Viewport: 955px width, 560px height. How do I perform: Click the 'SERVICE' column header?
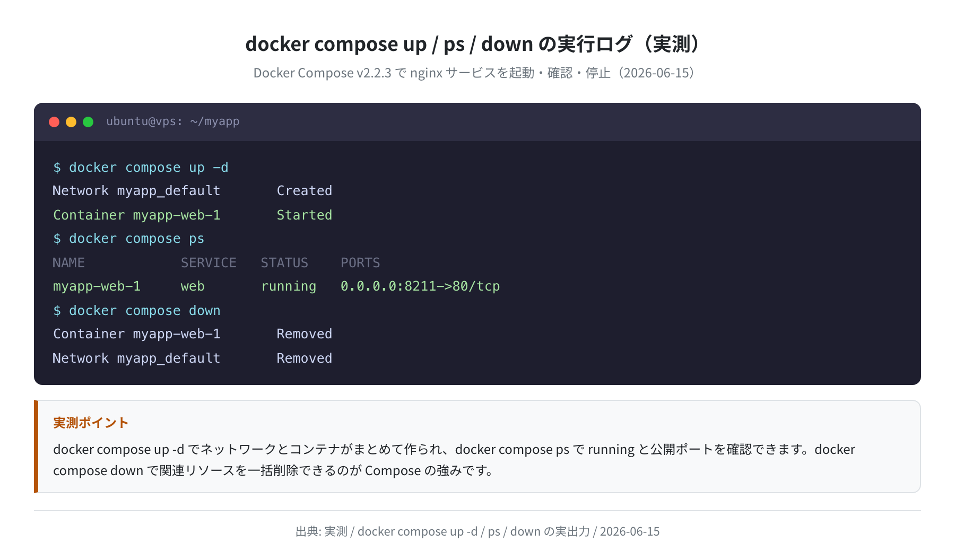click(209, 263)
